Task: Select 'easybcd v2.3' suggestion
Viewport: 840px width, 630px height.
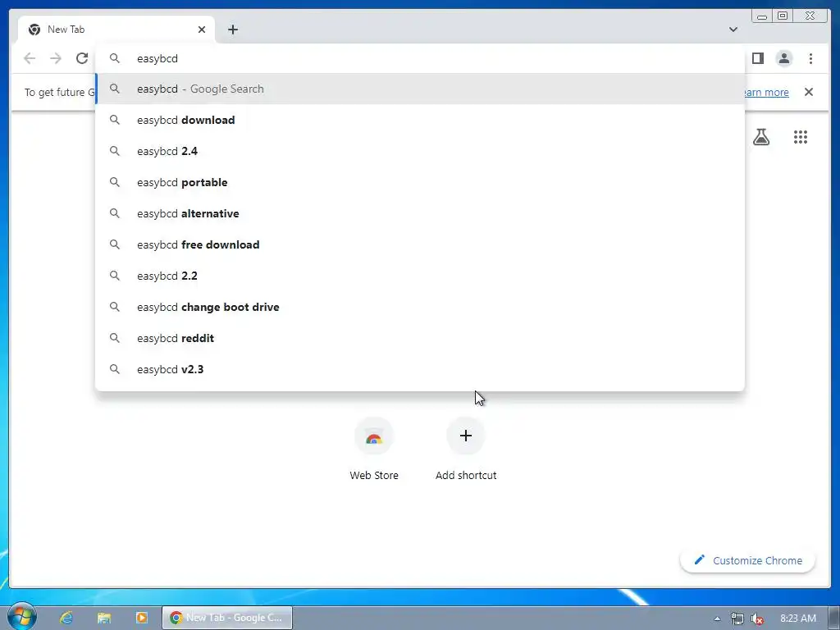Action: pyautogui.click(x=420, y=369)
